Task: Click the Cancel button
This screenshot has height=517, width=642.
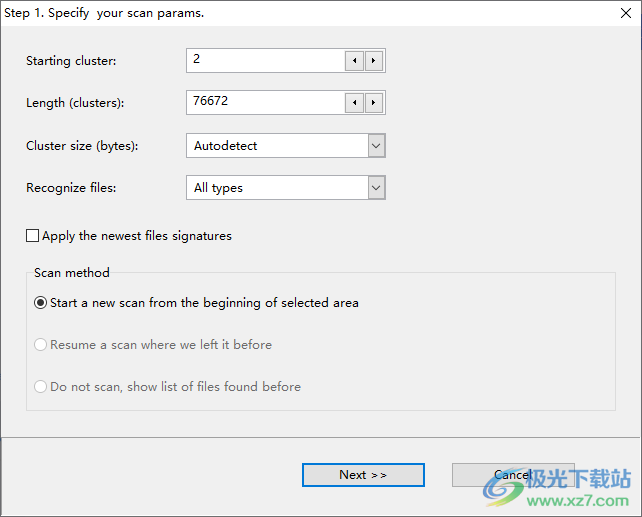Action: (x=513, y=475)
